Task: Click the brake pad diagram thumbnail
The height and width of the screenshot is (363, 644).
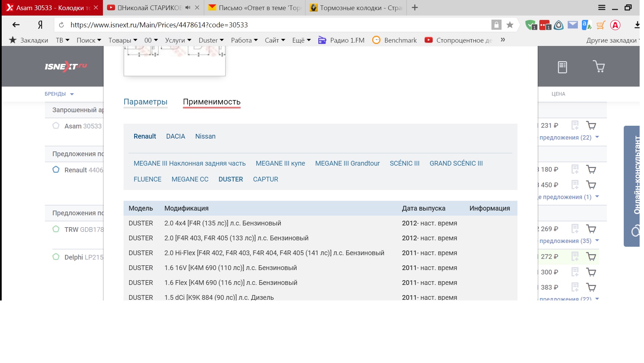Action: (x=175, y=61)
